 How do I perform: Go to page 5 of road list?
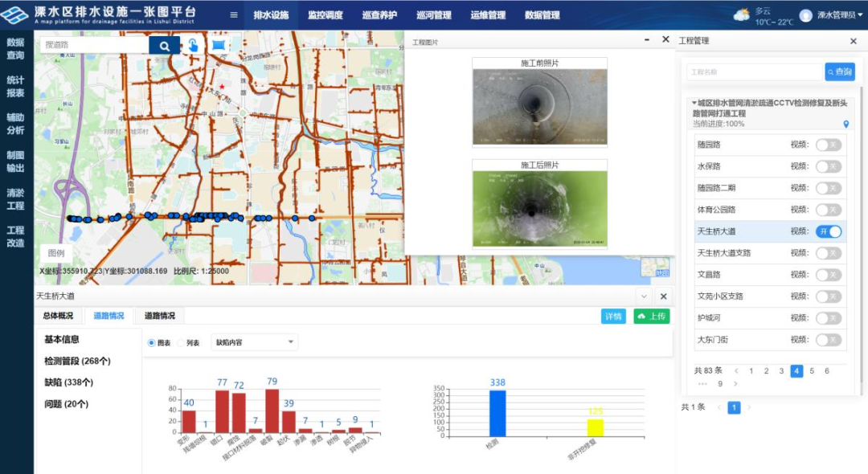[812, 371]
